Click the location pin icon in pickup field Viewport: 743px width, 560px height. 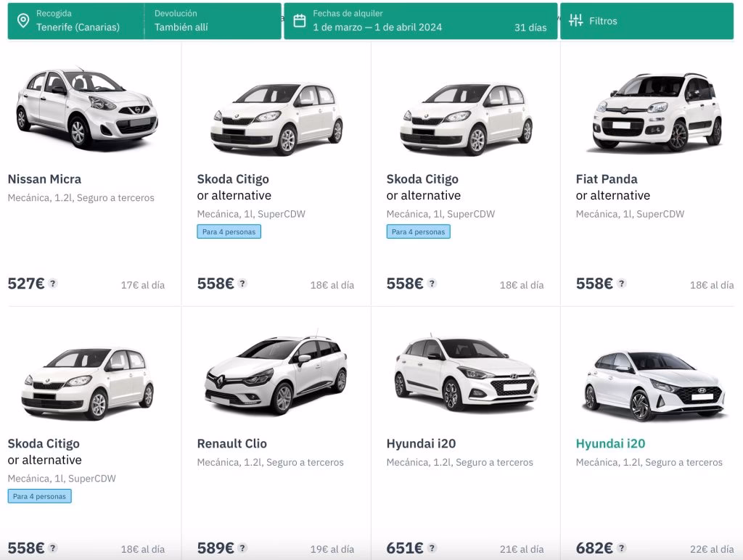[23, 20]
